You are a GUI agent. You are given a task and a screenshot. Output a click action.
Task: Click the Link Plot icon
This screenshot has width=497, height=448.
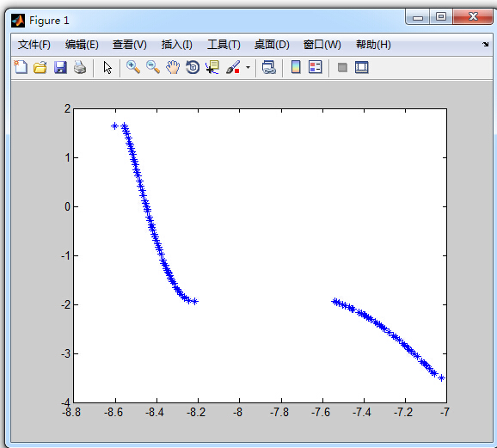pyautogui.click(x=269, y=67)
